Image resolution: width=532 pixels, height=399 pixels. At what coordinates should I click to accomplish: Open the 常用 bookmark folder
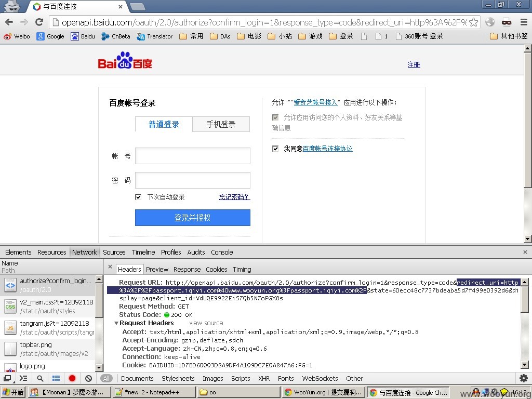191,36
